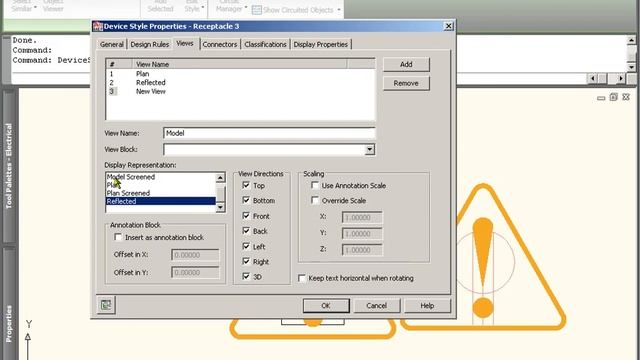
Task: Enable Insert as annotation block
Action: 118,237
